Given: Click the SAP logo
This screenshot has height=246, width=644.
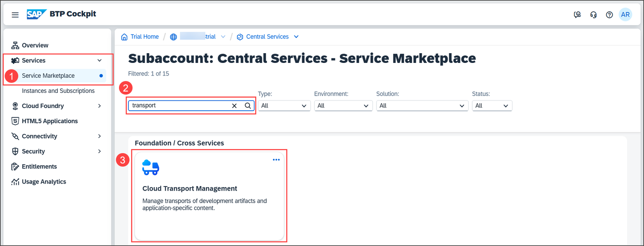Looking at the screenshot, I should tap(37, 14).
